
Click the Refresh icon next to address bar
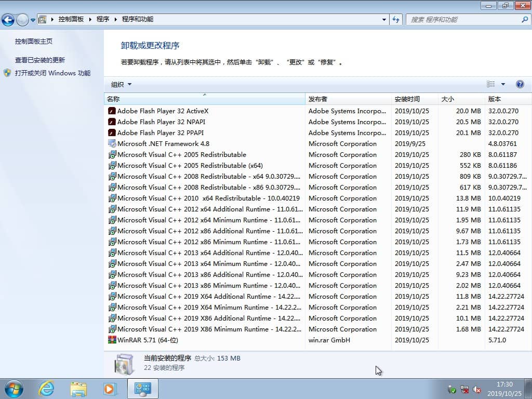[x=396, y=19]
